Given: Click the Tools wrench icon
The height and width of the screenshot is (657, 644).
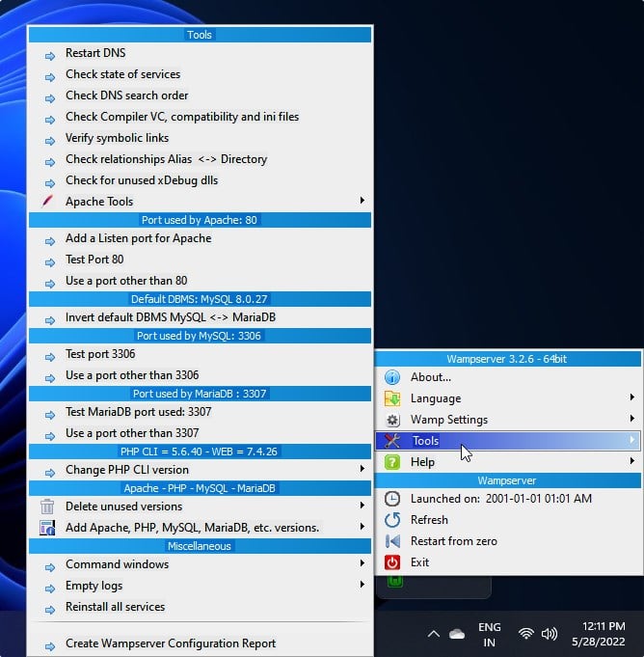Looking at the screenshot, I should click(392, 441).
